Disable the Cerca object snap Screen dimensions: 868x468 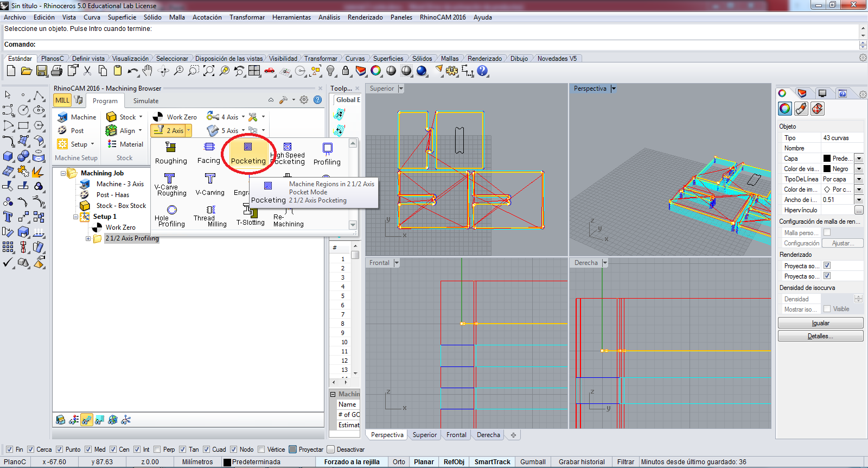click(x=31, y=450)
